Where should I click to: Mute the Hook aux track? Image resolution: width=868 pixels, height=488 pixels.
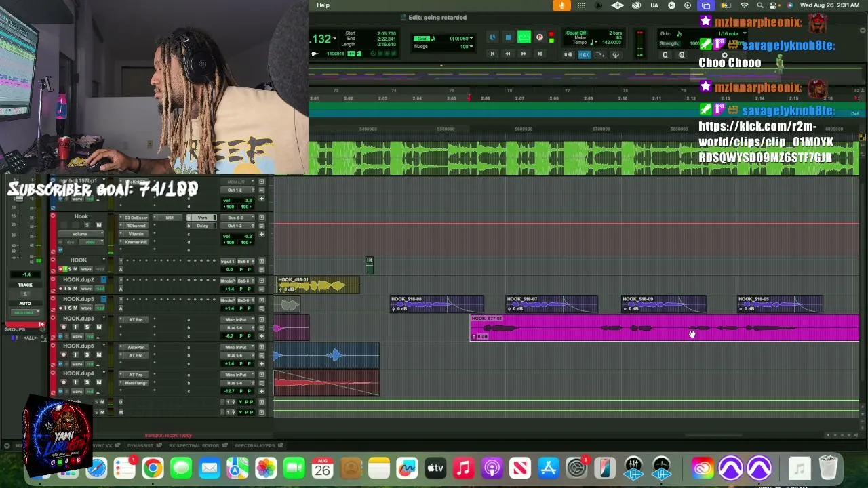[x=99, y=225]
